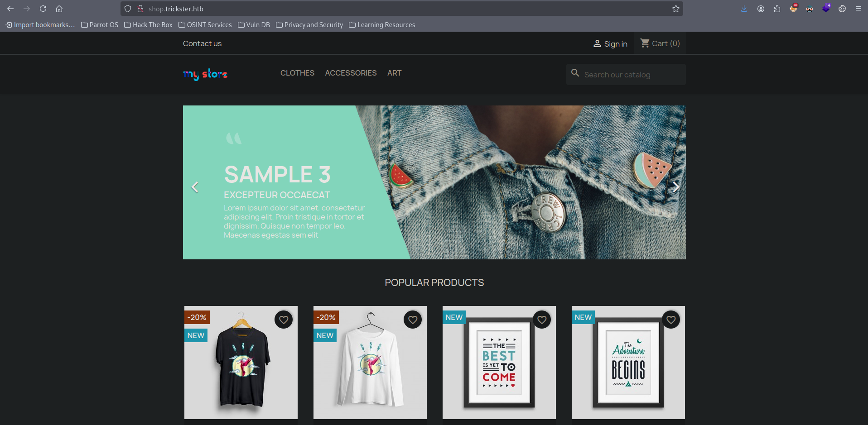Open the Contact us page
The image size is (868, 425).
coord(202,43)
